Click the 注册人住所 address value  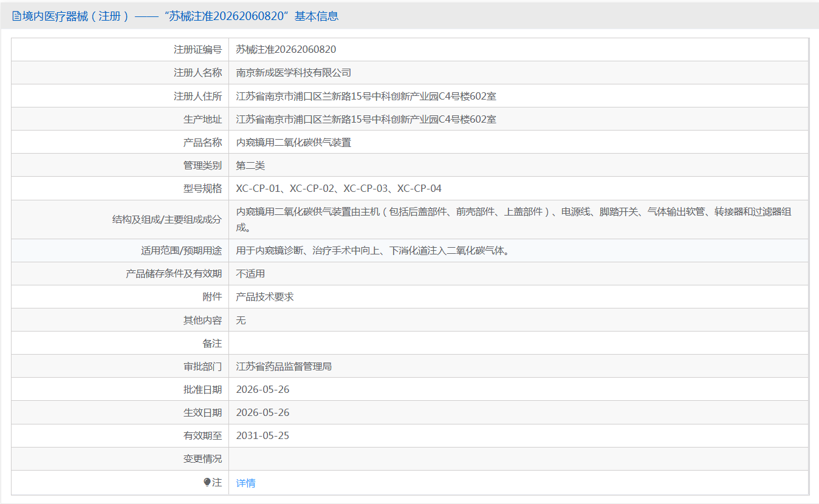coord(366,96)
